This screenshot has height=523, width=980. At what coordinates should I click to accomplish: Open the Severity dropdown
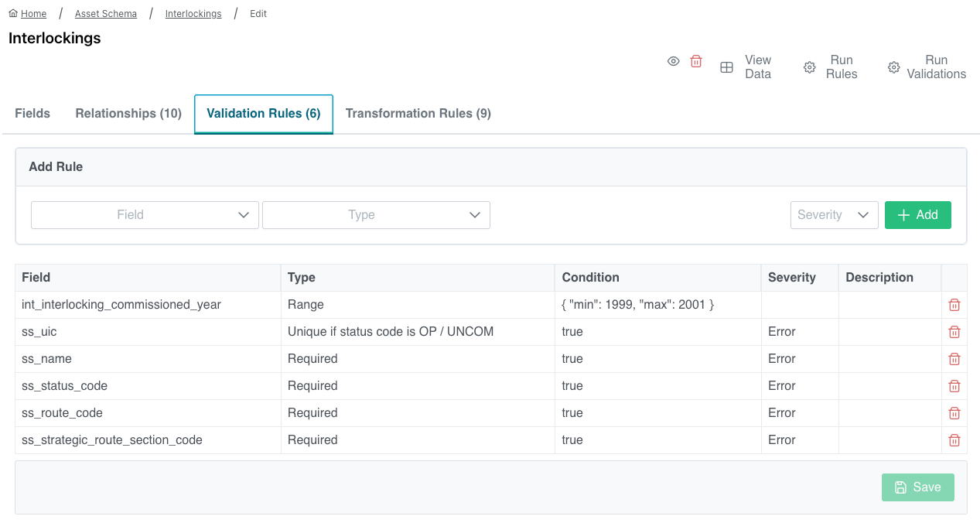pyautogui.click(x=834, y=215)
